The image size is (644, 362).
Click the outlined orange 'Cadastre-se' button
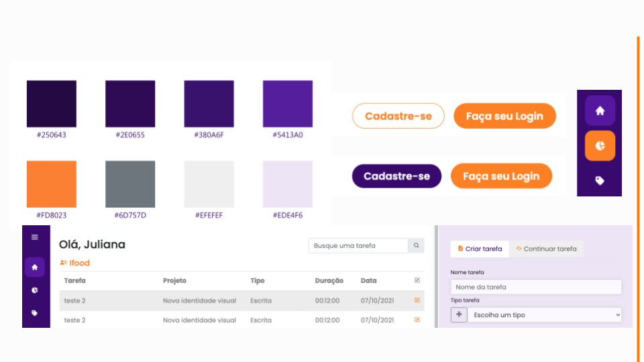pyautogui.click(x=398, y=116)
